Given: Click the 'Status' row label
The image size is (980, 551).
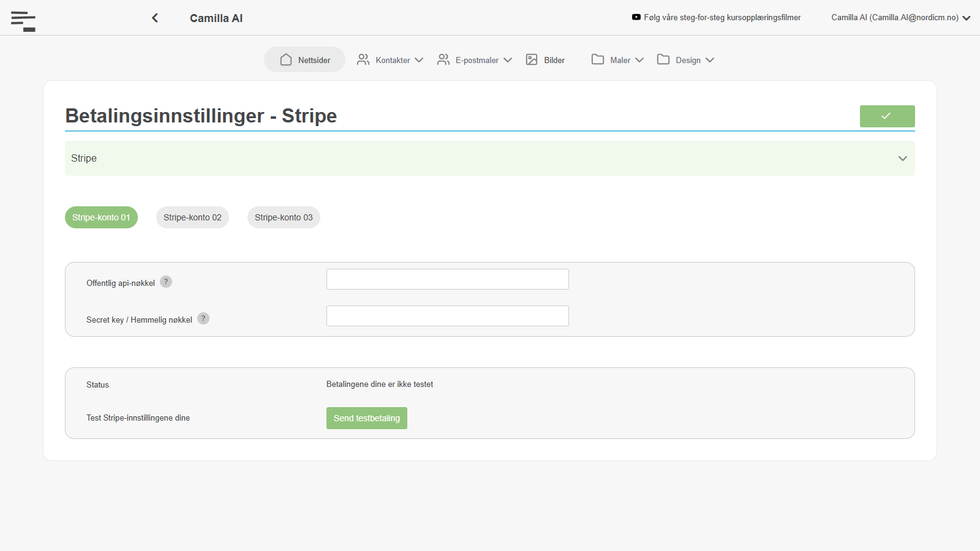Looking at the screenshot, I should (97, 384).
